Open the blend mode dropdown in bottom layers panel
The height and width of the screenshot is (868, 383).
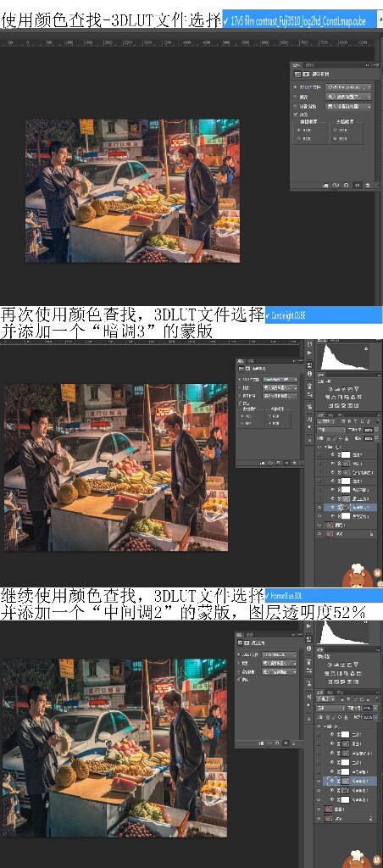pyautogui.click(x=330, y=708)
